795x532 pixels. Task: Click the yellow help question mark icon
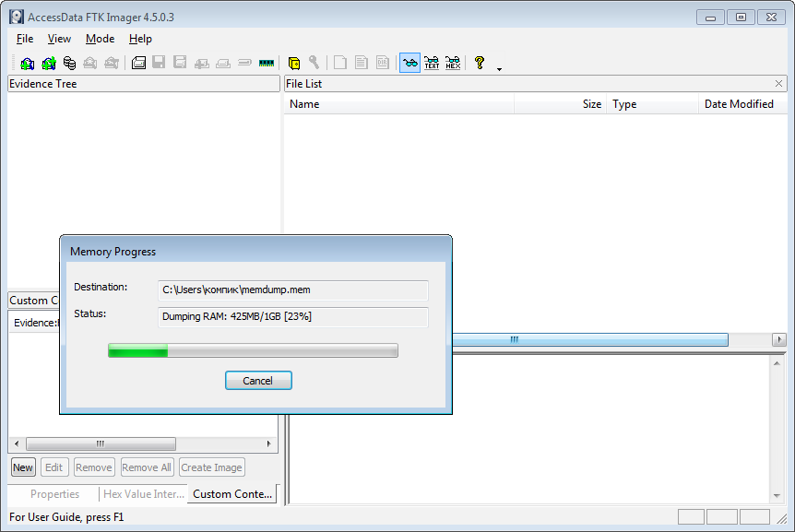click(480, 63)
